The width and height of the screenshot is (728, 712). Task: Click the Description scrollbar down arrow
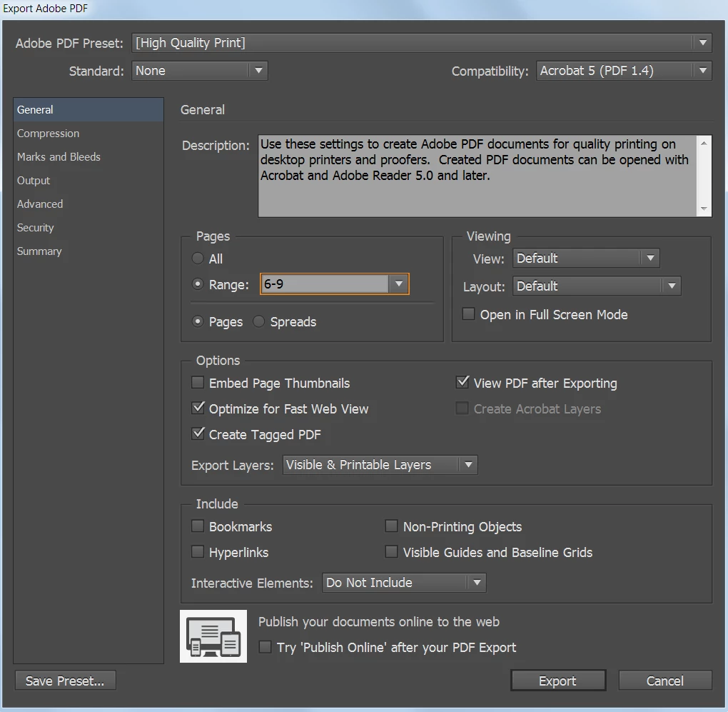point(704,209)
